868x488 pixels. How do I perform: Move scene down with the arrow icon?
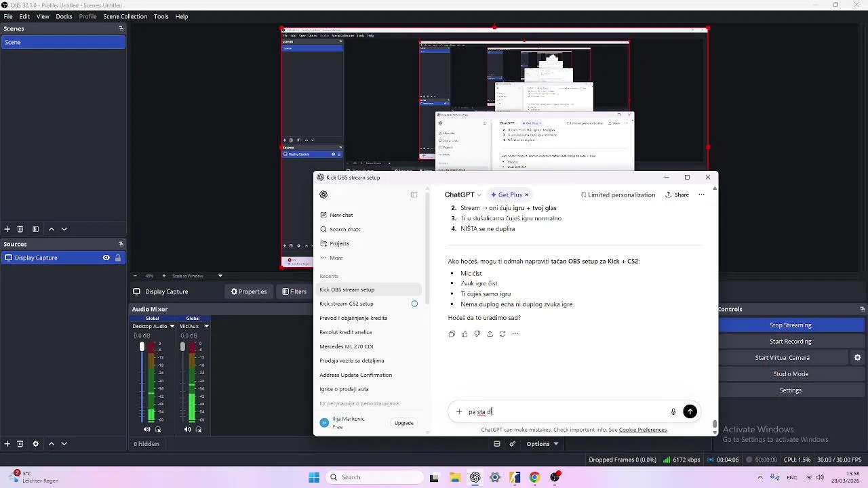point(64,229)
